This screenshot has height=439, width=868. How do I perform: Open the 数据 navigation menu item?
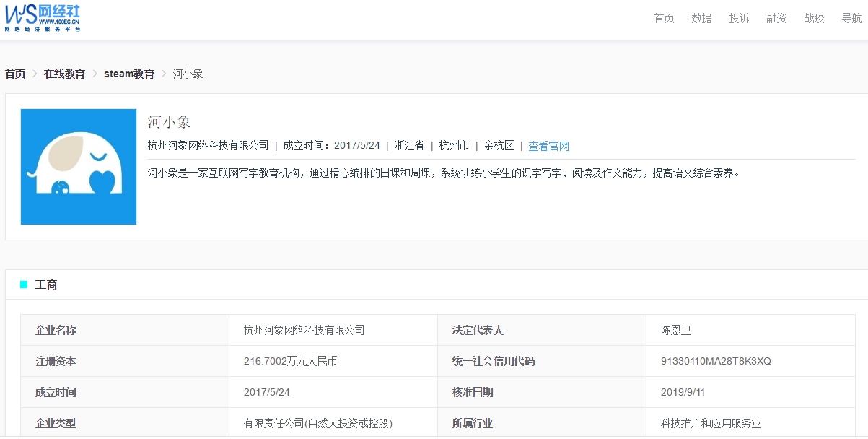(701, 18)
